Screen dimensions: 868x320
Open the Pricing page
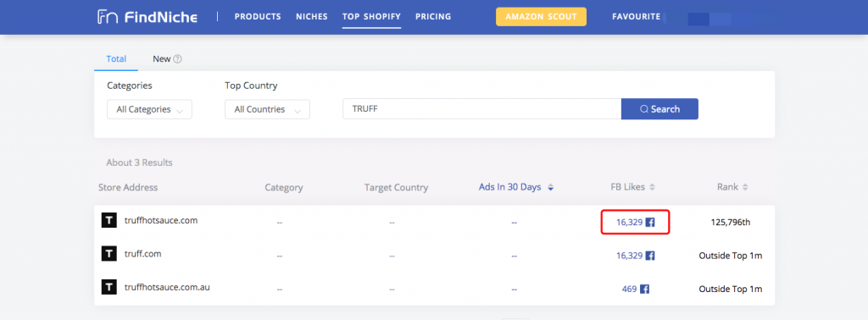[433, 17]
